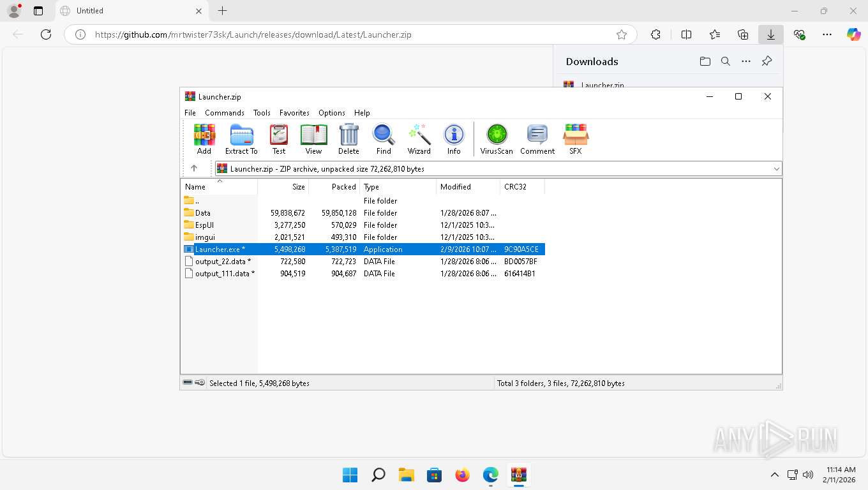Open the Tools menu
Screen dimensions: 868x490
262,113
